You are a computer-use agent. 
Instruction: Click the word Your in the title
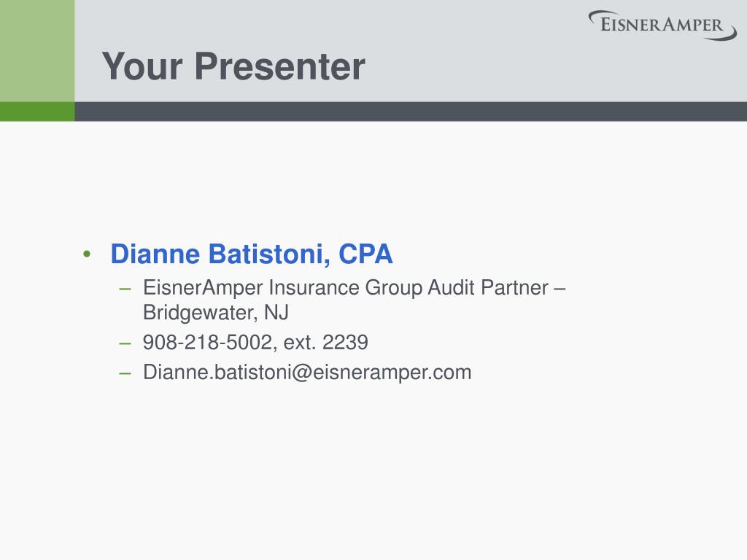[142, 66]
